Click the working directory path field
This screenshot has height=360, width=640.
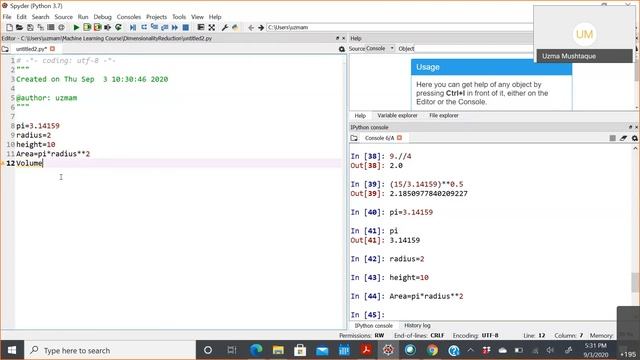tap(399, 27)
